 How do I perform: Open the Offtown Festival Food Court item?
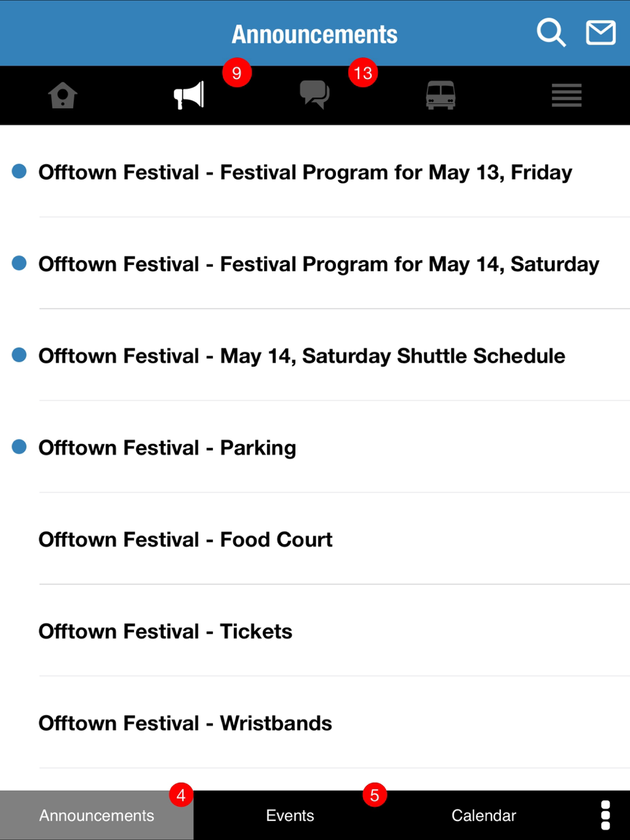(185, 540)
